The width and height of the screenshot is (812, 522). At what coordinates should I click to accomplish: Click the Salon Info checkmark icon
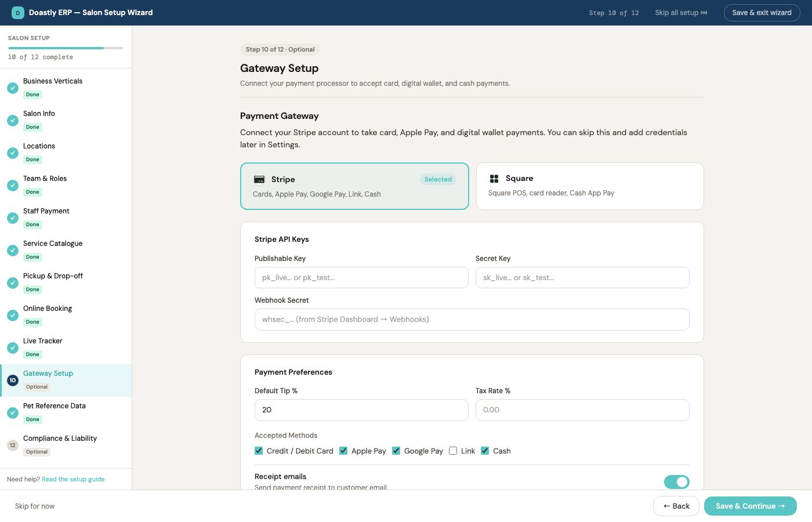13,121
